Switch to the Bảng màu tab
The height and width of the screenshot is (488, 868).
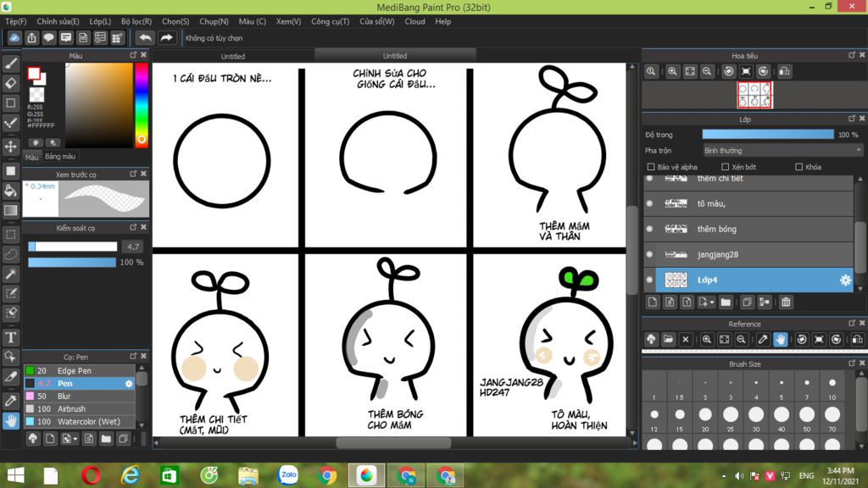(60, 157)
